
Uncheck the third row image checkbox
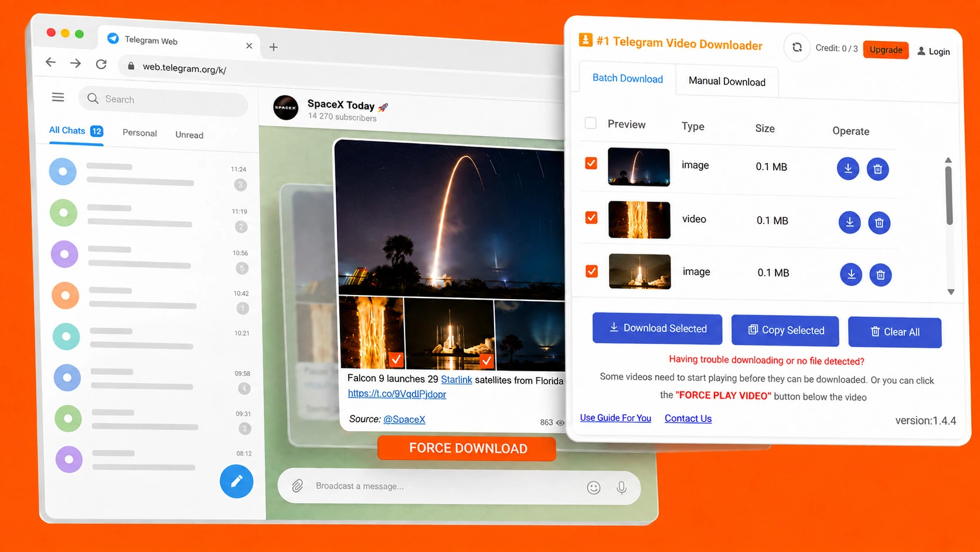click(x=592, y=271)
